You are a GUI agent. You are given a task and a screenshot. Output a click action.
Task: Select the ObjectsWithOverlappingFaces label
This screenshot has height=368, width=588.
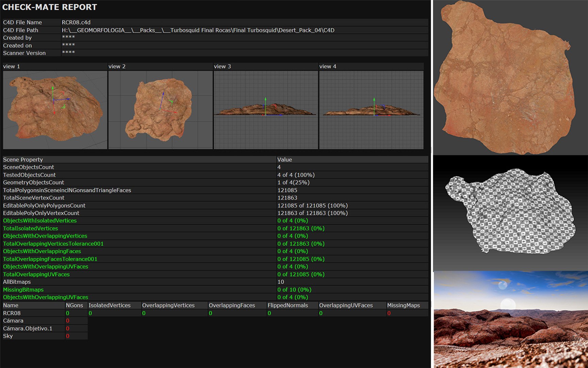(42, 251)
